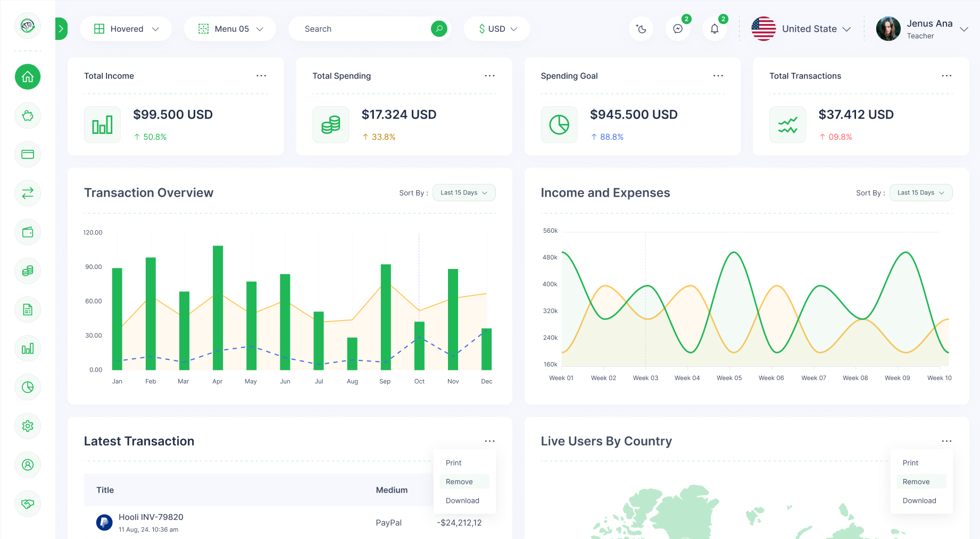This screenshot has height=539, width=980.
Task: Open the USD currency dropdown
Action: click(497, 29)
